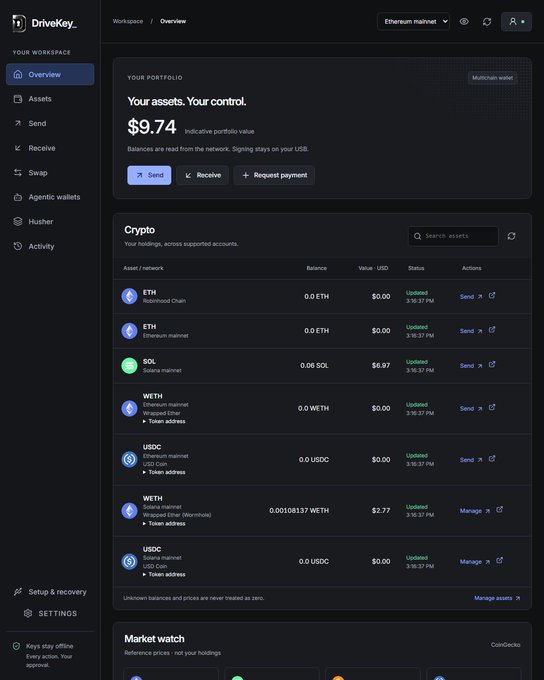Open explorer link for USDC Ethereum mainnet
This screenshot has width=544, height=680.
[492, 458]
